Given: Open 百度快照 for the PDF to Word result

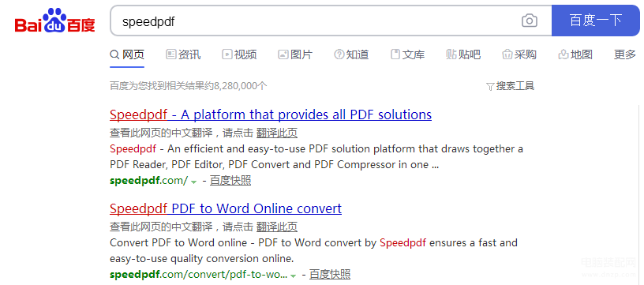Looking at the screenshot, I should coord(330,274).
